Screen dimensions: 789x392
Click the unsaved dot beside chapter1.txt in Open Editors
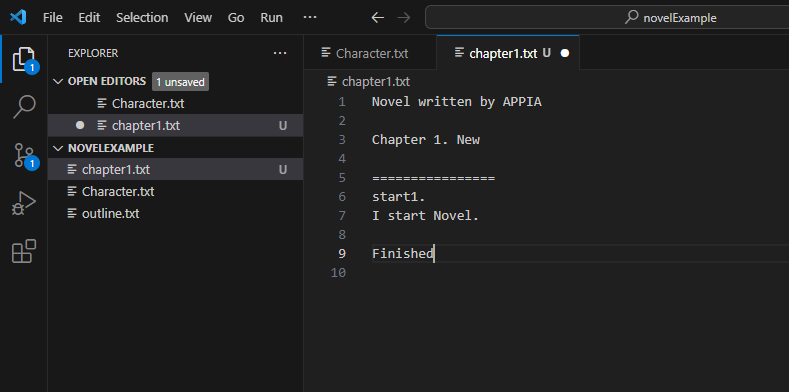(80, 125)
